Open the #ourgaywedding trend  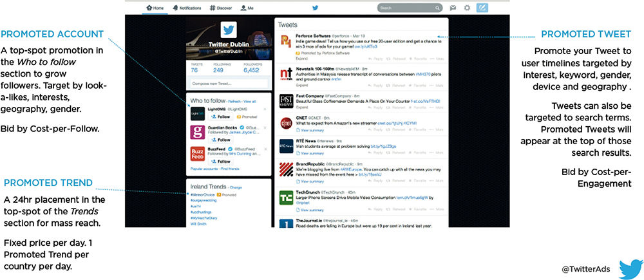click(204, 200)
